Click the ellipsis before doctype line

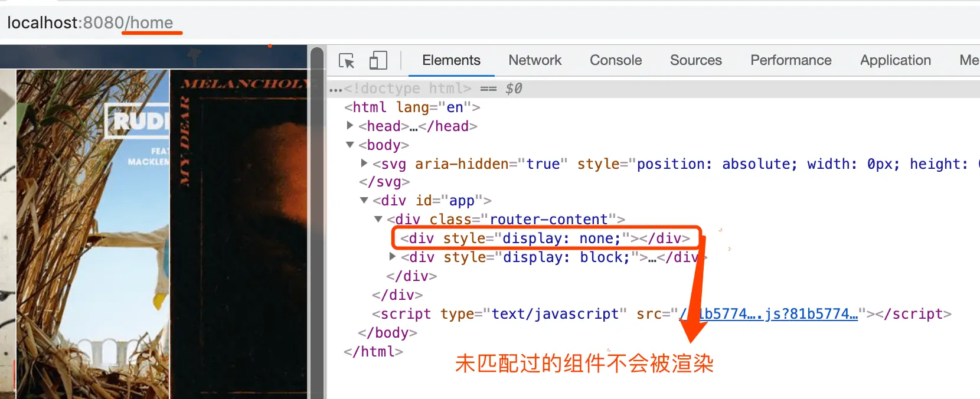[335, 89]
